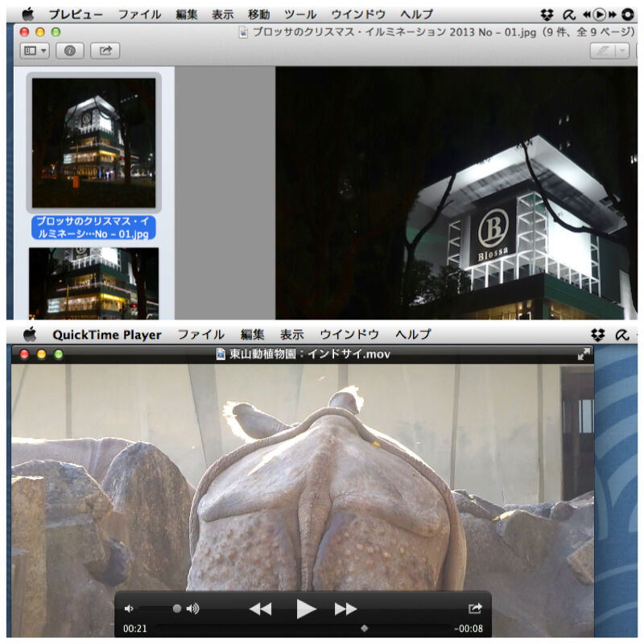
Task: Open the 表示 menu in Preview
Action: (223, 14)
